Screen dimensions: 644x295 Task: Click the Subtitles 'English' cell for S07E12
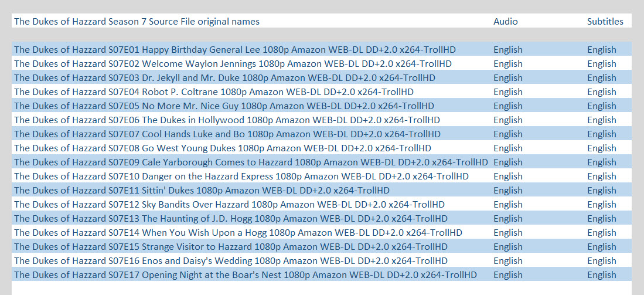pos(602,204)
